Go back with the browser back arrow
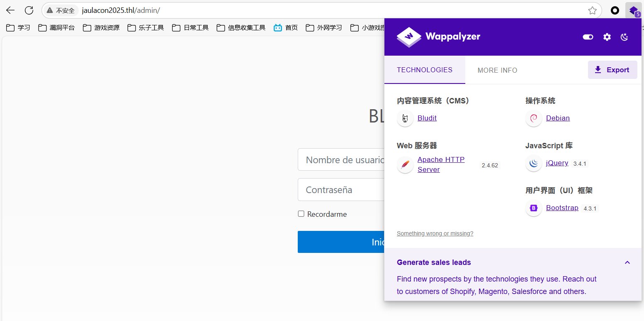 click(x=10, y=10)
